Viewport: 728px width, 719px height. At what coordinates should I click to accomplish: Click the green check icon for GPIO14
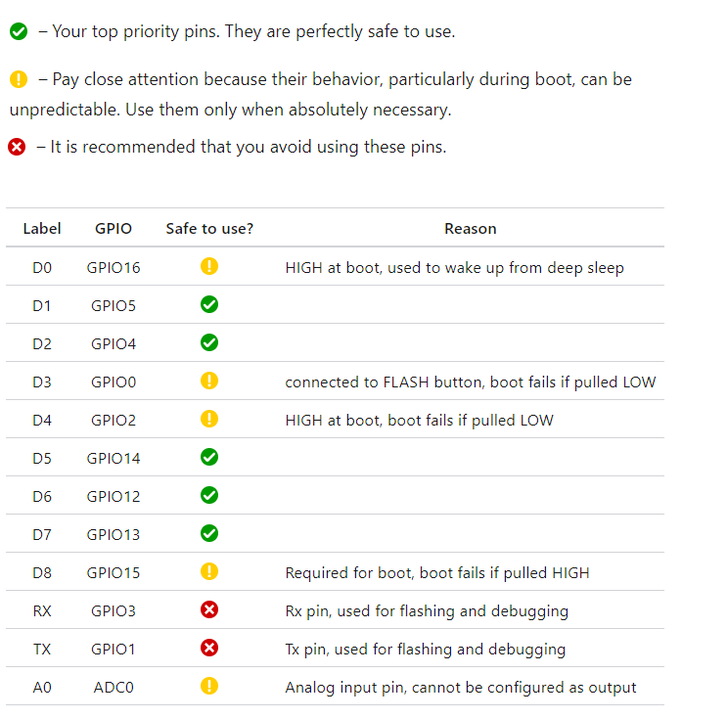pyautogui.click(x=209, y=457)
